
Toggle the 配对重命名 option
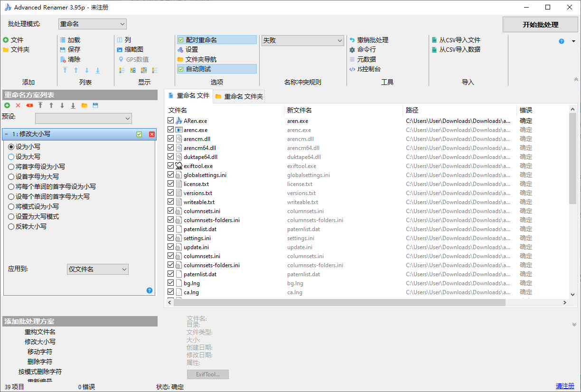tap(216, 40)
